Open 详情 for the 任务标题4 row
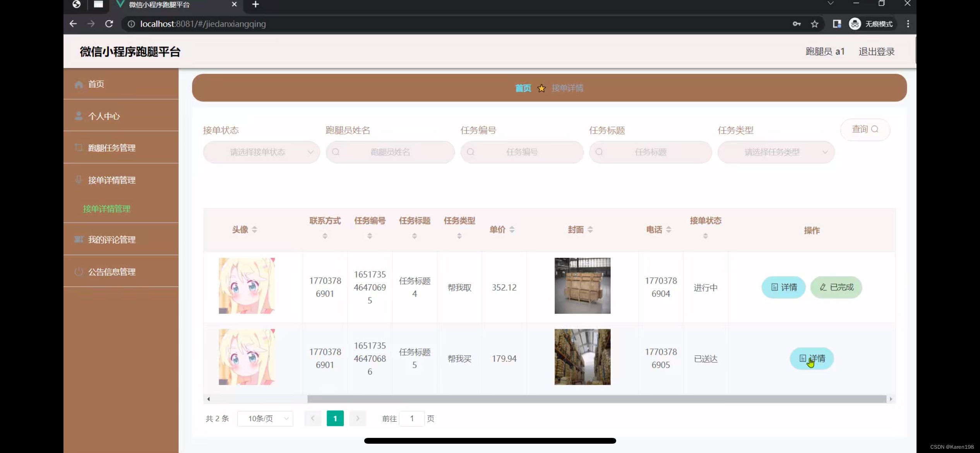The image size is (980, 453). pyautogui.click(x=783, y=287)
